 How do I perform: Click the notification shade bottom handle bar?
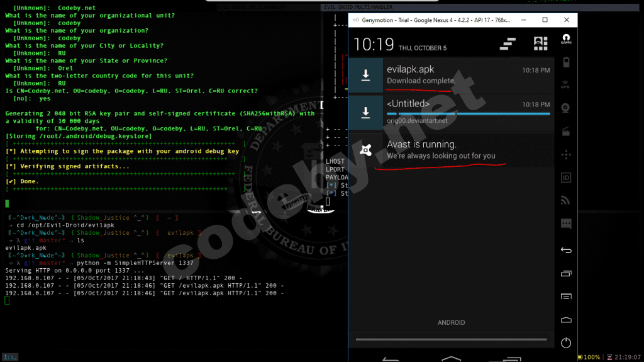tap(452, 339)
